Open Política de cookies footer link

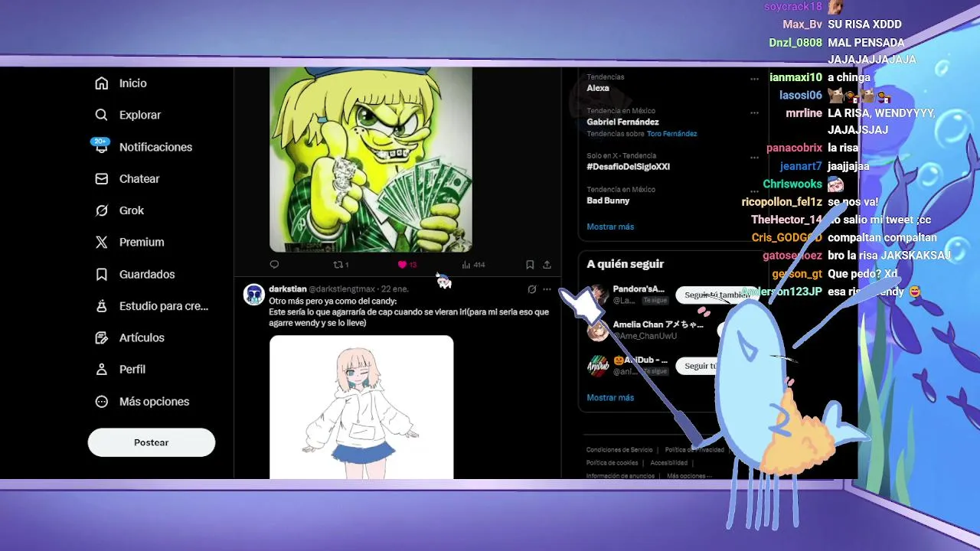click(612, 463)
